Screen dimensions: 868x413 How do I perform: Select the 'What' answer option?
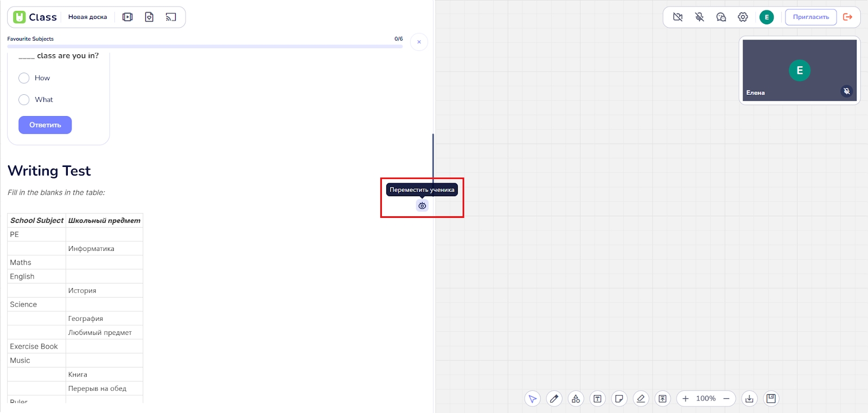(x=24, y=100)
